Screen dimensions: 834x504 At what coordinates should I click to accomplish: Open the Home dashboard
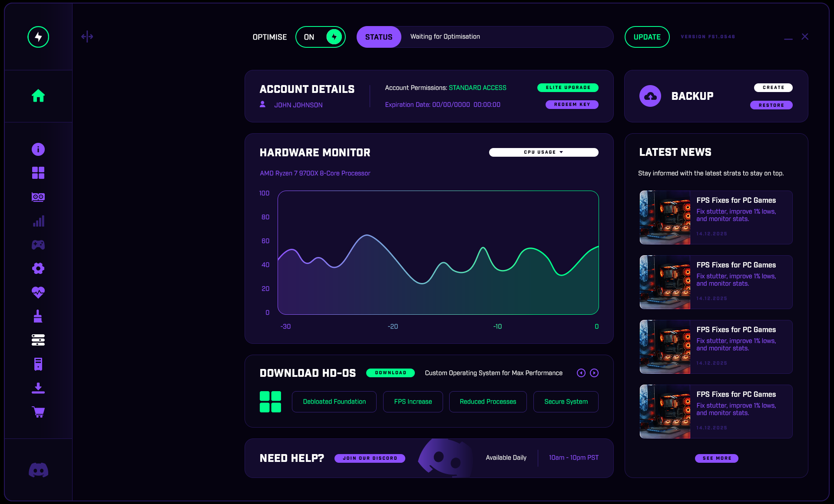[38, 96]
